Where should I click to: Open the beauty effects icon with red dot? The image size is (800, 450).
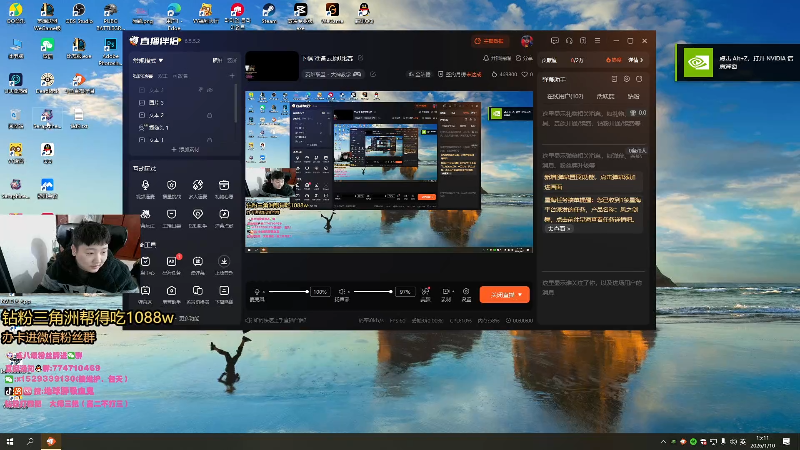(425, 292)
